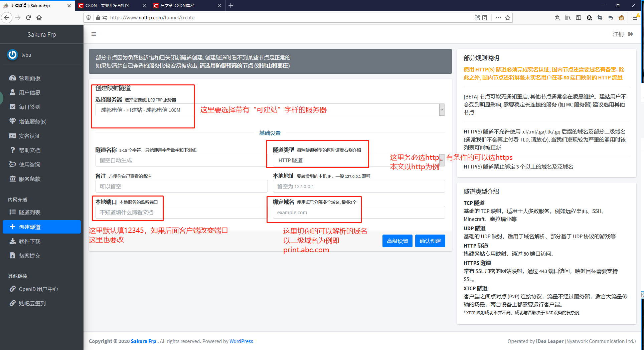Open the 高级设置 advanced settings
This screenshot has height=350, width=644.
[397, 241]
